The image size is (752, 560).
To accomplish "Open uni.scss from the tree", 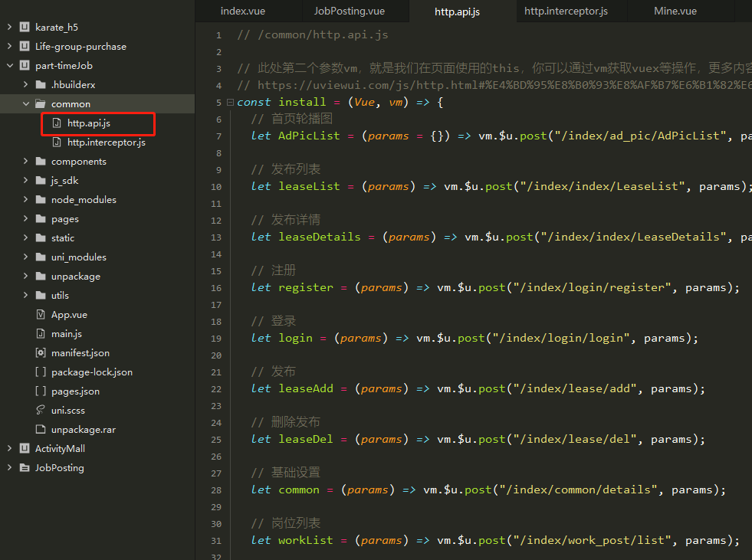I will point(68,411).
